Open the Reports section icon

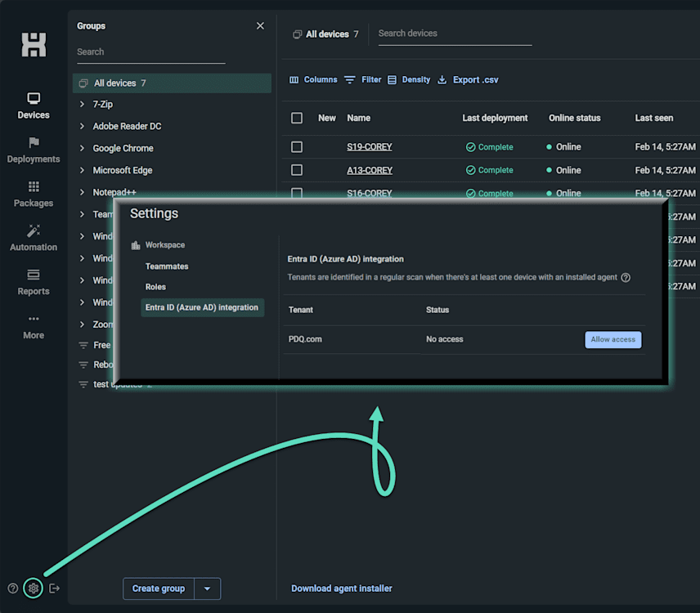coord(34,275)
